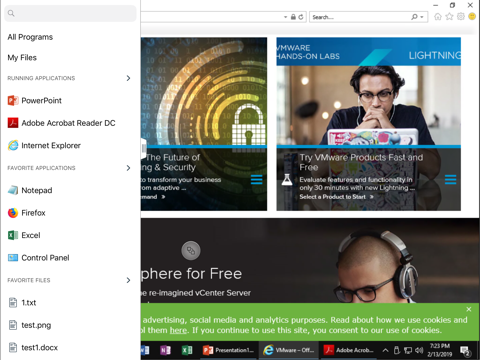Open the taskbar clock and date
480x360 pixels.
[440, 350]
